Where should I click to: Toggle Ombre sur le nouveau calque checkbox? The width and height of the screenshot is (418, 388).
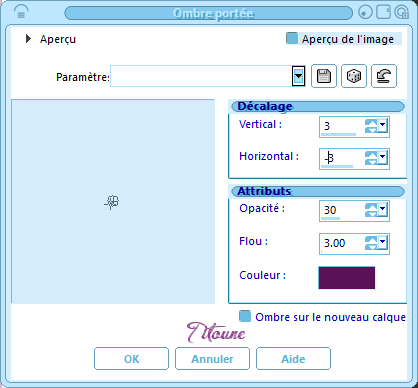tap(245, 316)
